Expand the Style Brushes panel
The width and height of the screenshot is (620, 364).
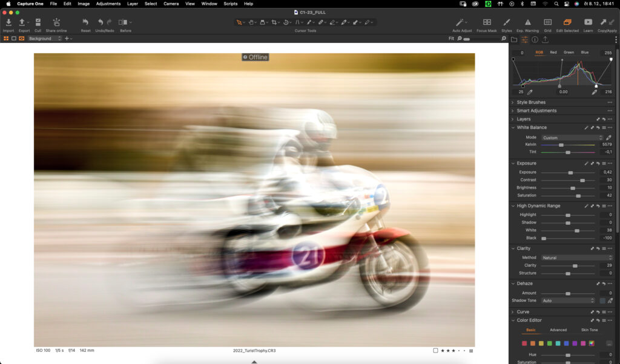point(531,102)
